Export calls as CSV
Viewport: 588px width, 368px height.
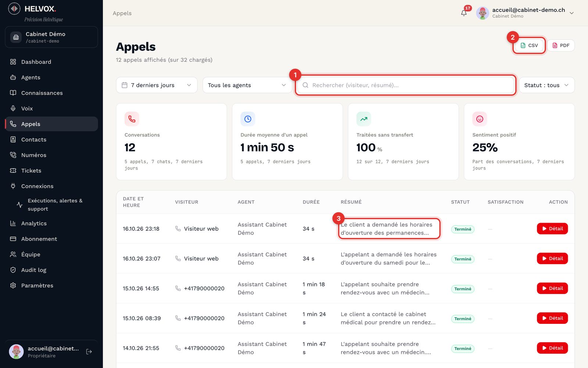point(529,45)
